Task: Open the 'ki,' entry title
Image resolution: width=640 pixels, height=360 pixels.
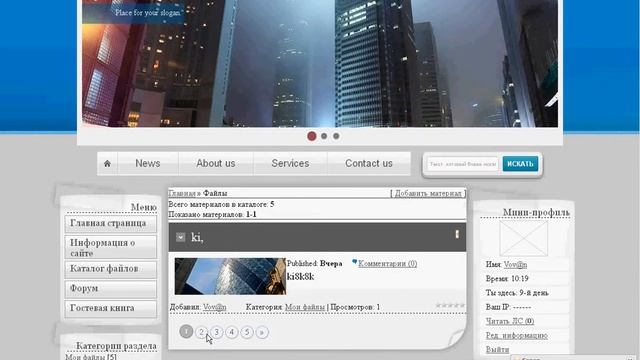Action: point(197,237)
